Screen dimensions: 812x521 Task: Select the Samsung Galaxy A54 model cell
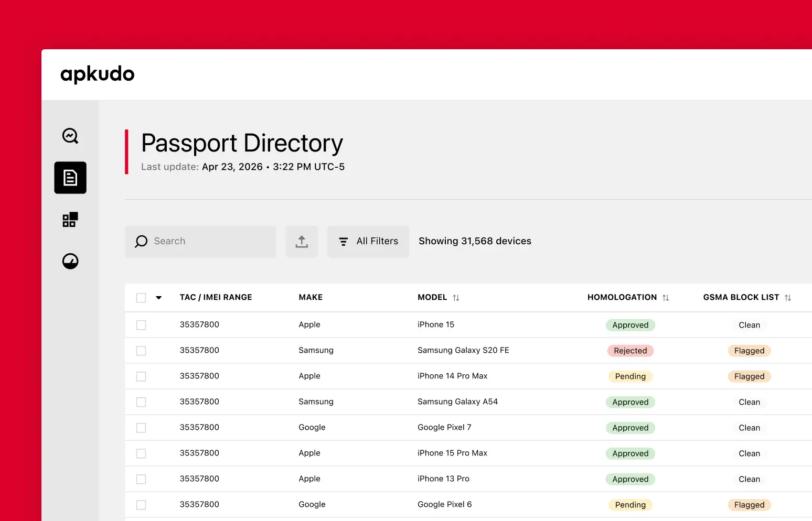pyautogui.click(x=457, y=401)
